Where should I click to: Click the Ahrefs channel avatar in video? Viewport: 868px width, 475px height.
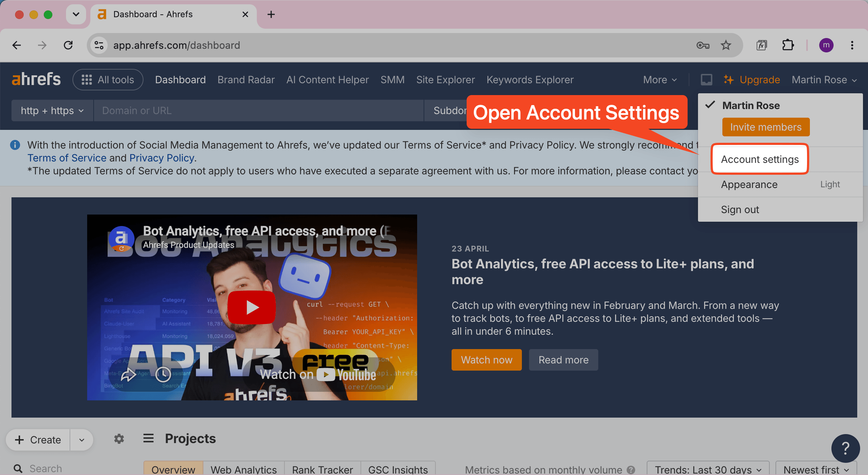[122, 238]
